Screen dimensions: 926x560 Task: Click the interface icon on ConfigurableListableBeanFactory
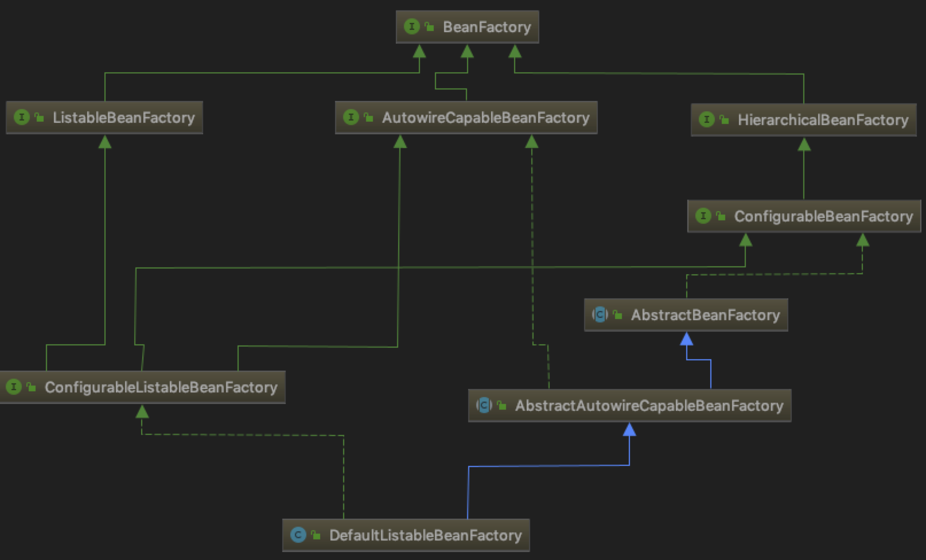14,387
